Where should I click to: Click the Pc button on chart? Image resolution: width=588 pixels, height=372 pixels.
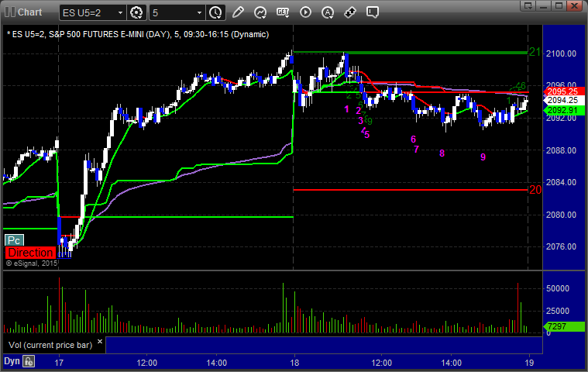pos(14,240)
